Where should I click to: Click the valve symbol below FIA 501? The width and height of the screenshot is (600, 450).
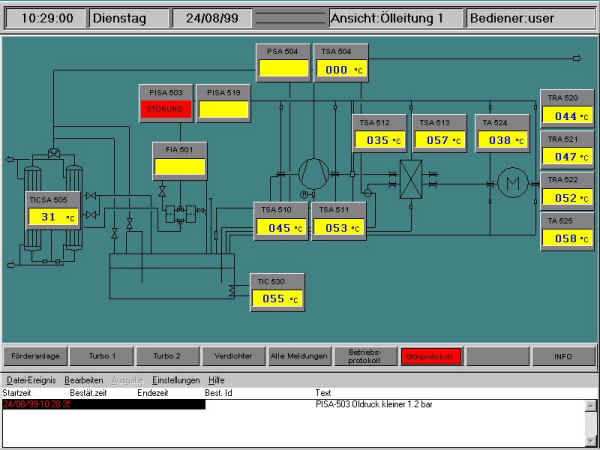162,190
